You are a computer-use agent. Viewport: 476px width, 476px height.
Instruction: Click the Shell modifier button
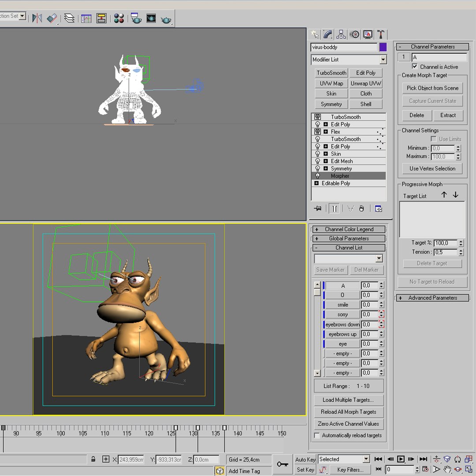click(366, 104)
